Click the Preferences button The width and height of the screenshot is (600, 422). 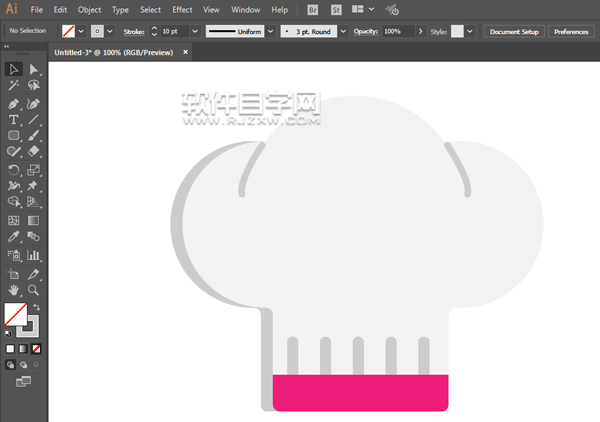(x=571, y=32)
